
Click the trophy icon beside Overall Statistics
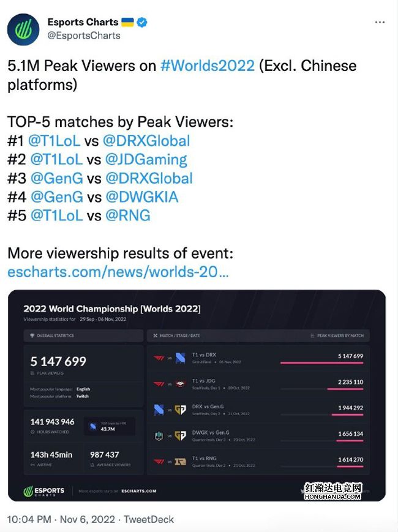pyautogui.click(x=32, y=335)
